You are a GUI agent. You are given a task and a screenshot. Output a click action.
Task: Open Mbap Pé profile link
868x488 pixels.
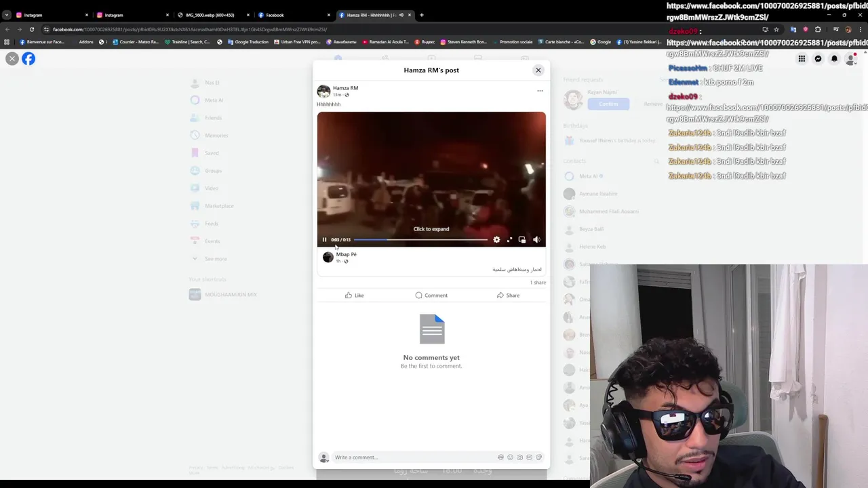pyautogui.click(x=346, y=254)
